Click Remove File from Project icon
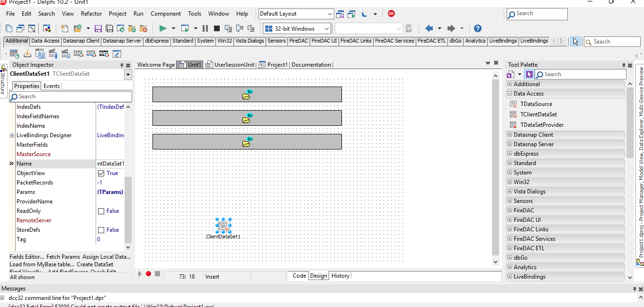This screenshot has height=307, width=644. [x=143, y=28]
